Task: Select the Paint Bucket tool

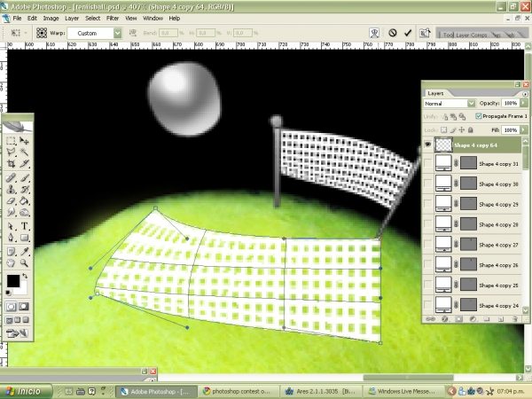Action: tap(24, 201)
